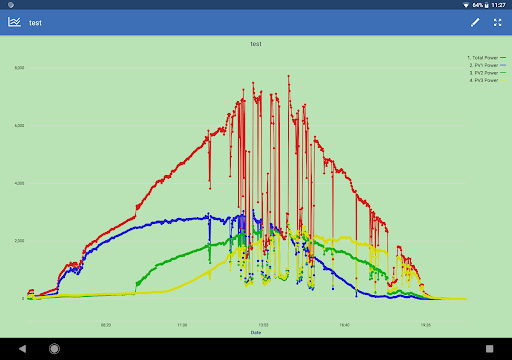512x360 pixels.
Task: Click the 8,000 y-axis tick label
Action: tap(19, 68)
